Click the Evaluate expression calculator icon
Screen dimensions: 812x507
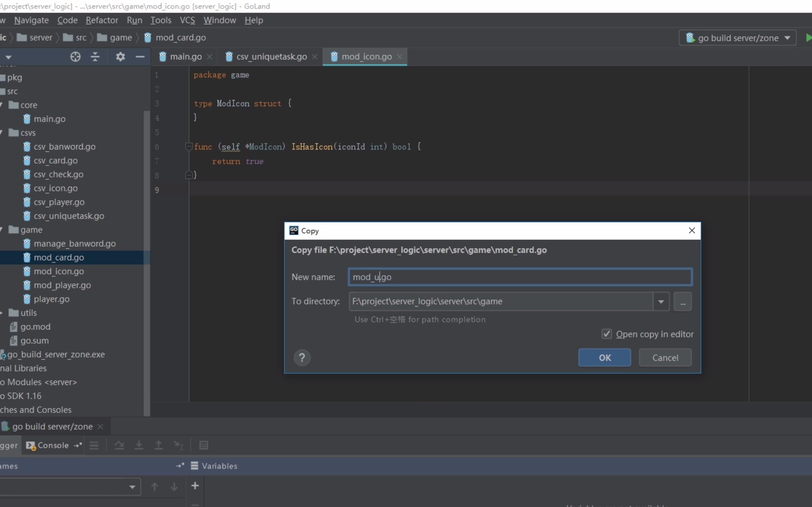point(204,445)
